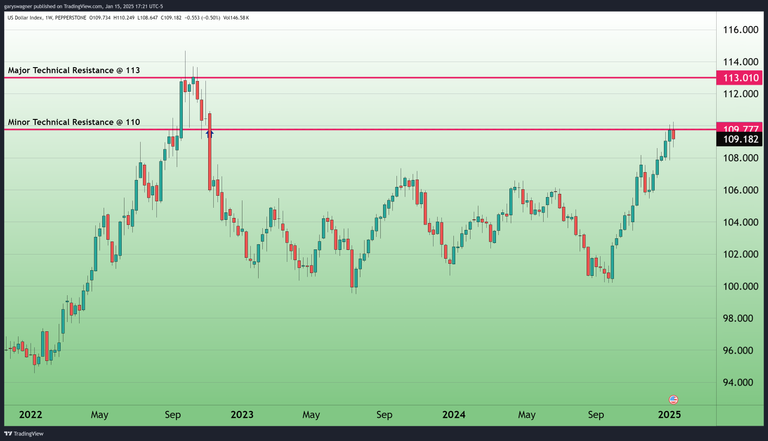The width and height of the screenshot is (768, 441).
Task: Click the economic event flag icon above 2025
Action: (673, 399)
